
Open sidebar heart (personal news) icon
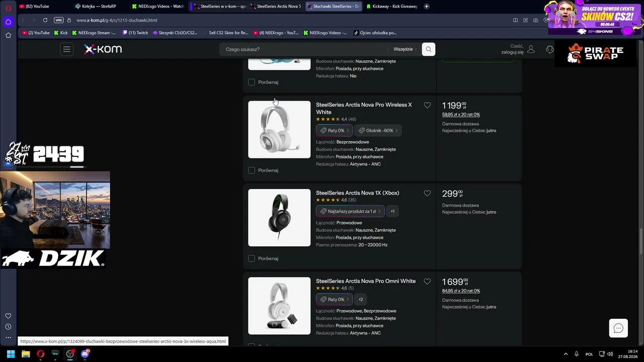click(8, 316)
